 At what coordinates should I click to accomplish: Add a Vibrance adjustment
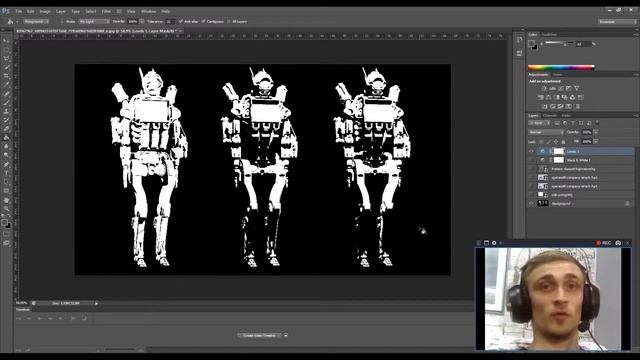[576, 88]
